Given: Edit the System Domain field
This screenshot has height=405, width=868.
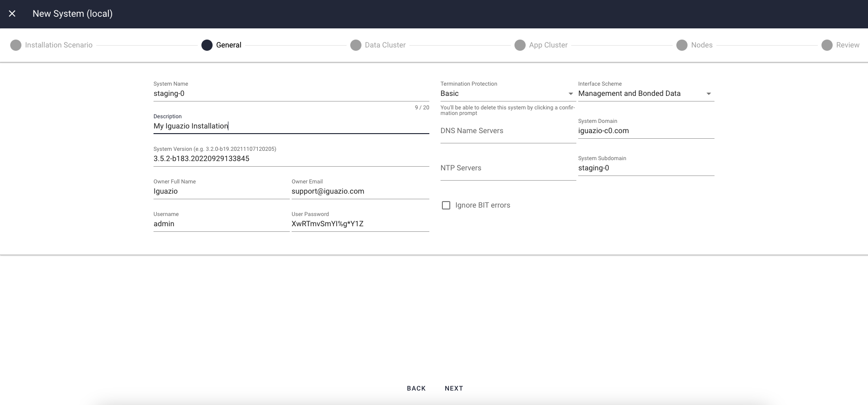Looking at the screenshot, I should pyautogui.click(x=646, y=131).
